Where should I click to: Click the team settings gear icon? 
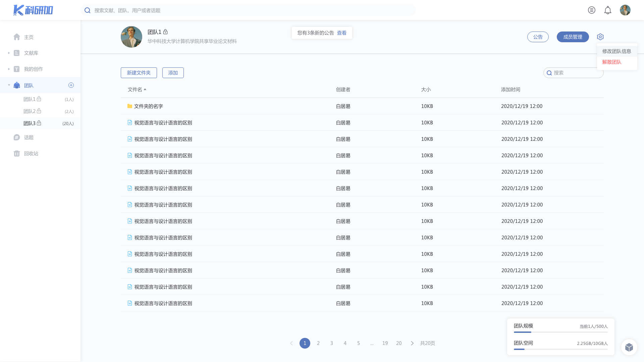click(x=600, y=37)
